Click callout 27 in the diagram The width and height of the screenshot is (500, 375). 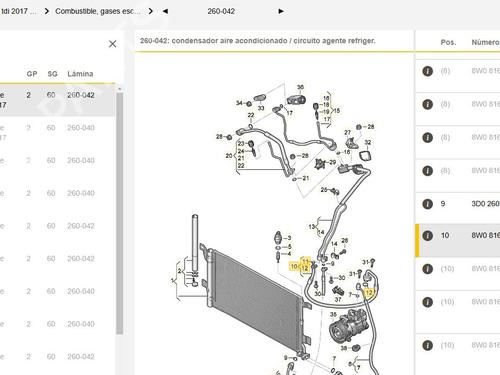(347, 132)
